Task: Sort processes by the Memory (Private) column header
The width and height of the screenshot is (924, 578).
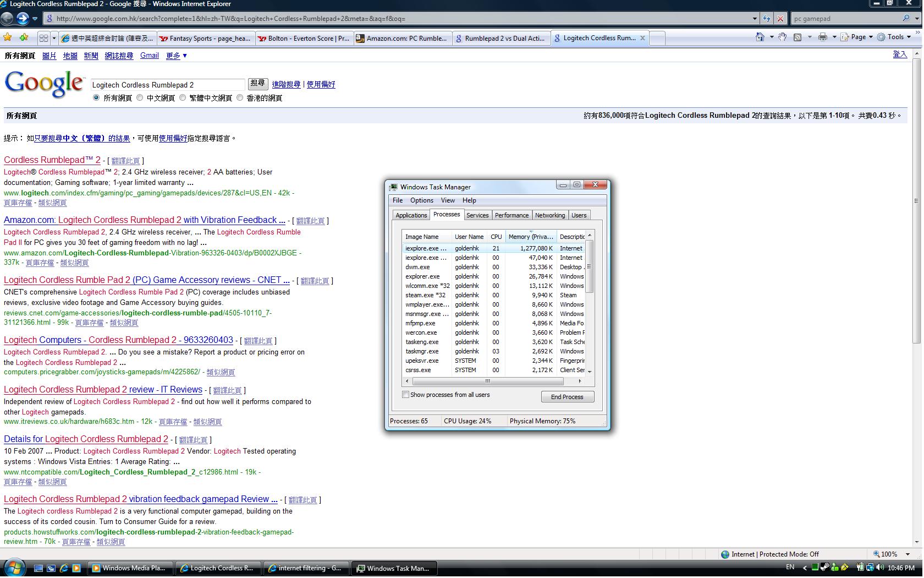Action: click(x=531, y=237)
